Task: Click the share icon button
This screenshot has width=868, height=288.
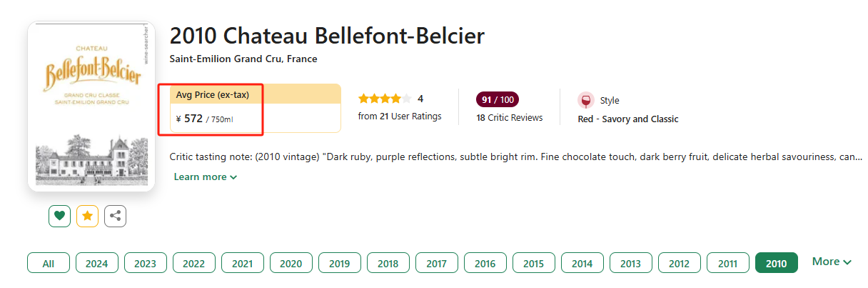Action: [115, 216]
